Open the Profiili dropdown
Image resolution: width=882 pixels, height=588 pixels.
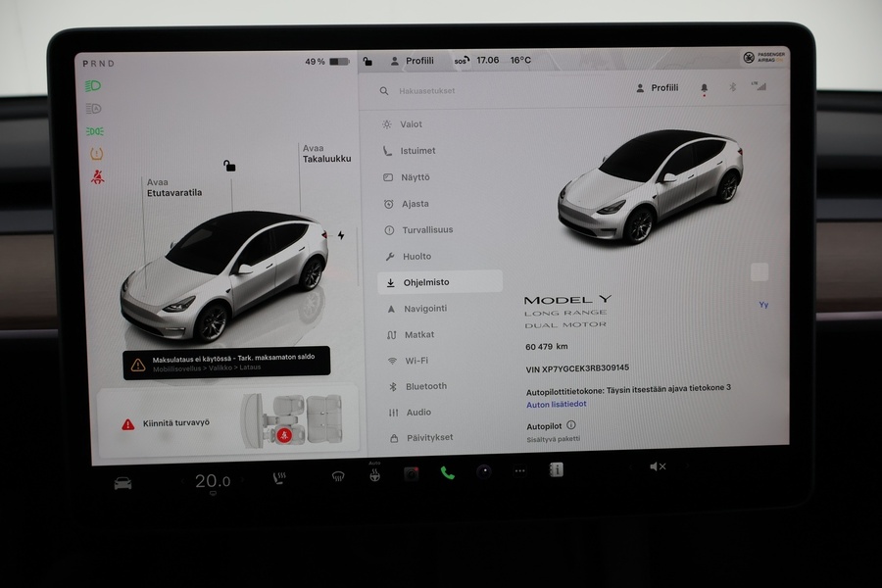[x=663, y=87]
